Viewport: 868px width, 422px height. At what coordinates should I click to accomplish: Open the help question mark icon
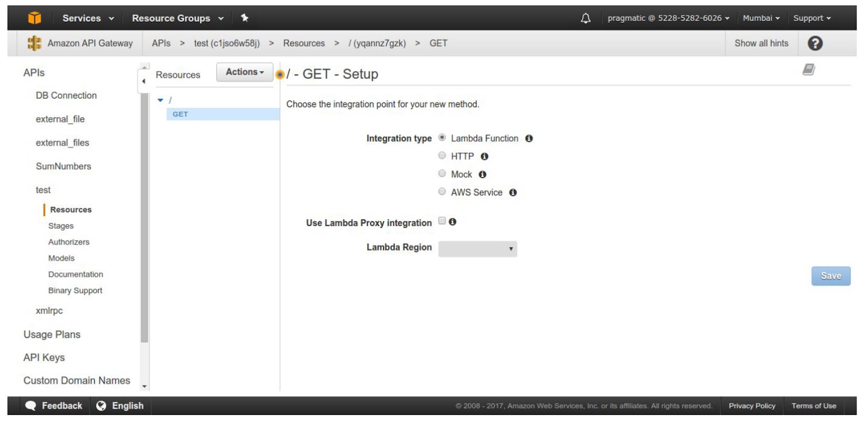point(815,43)
